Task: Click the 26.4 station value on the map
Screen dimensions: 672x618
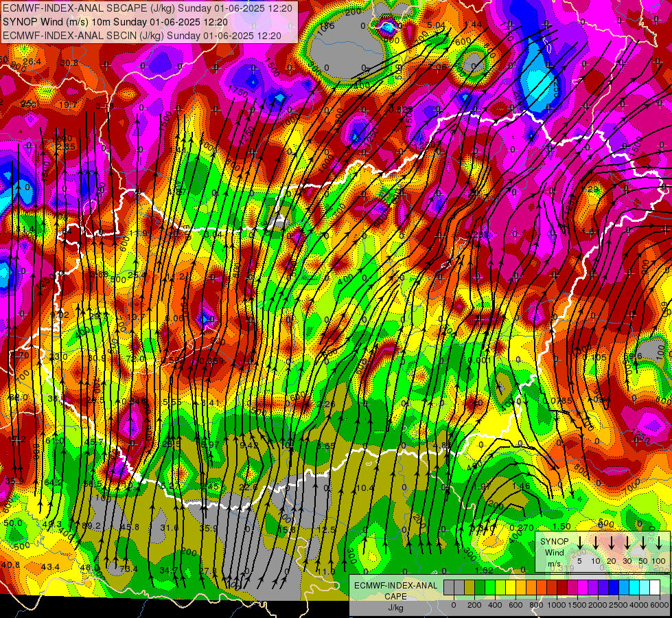Action: (x=32, y=62)
